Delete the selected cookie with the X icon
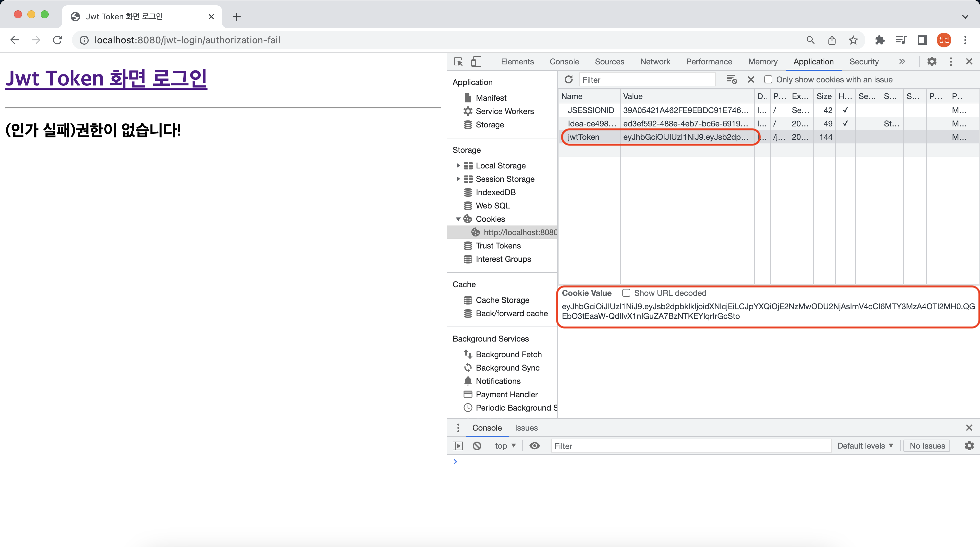The image size is (980, 547). click(751, 80)
